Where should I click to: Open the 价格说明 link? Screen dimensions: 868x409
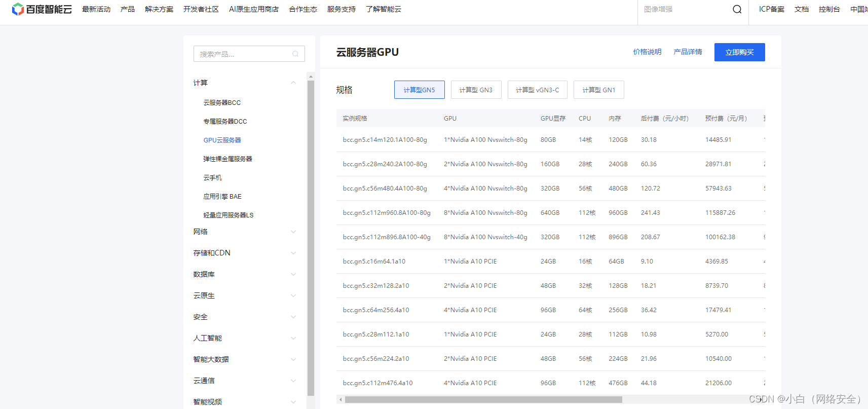pyautogui.click(x=647, y=52)
